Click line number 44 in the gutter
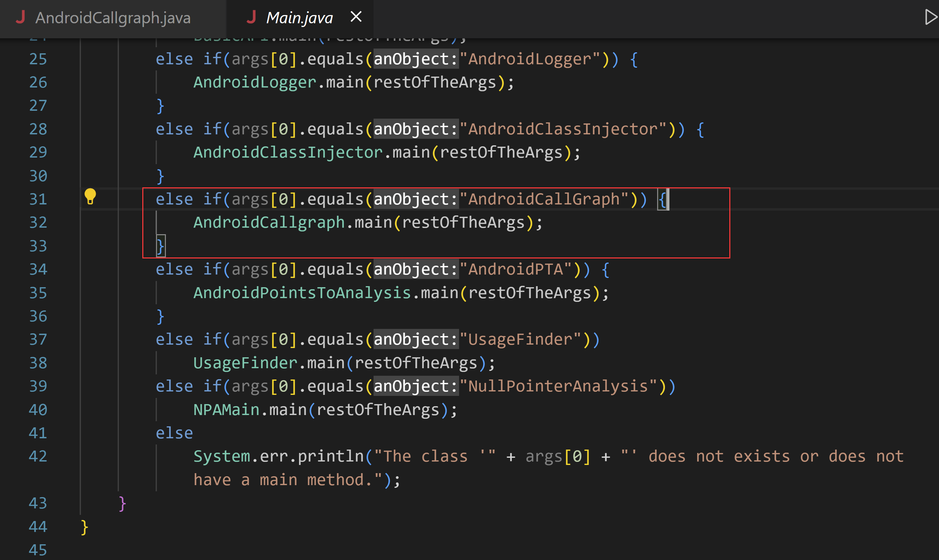The height and width of the screenshot is (560, 939). click(x=38, y=527)
